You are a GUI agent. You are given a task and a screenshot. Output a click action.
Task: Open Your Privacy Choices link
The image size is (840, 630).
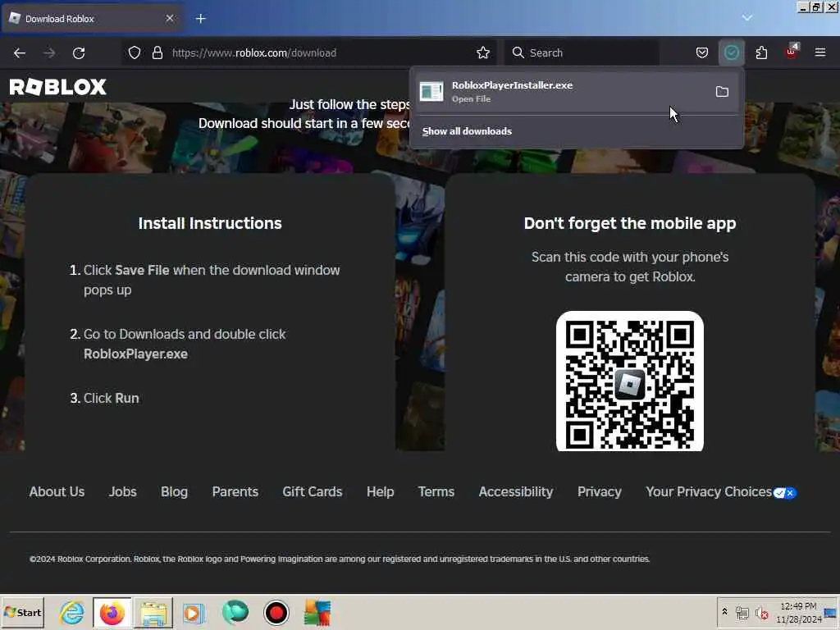click(721, 492)
